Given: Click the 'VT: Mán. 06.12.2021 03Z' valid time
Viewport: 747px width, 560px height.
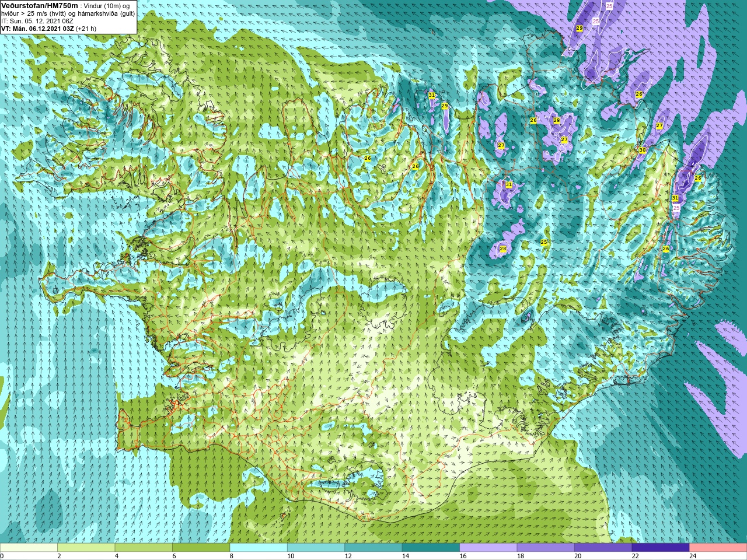Looking at the screenshot, I should (x=37, y=28).
